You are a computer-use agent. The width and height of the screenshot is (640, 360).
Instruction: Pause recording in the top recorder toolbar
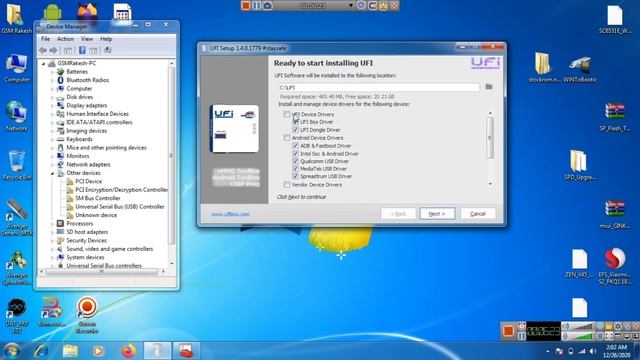click(x=256, y=5)
